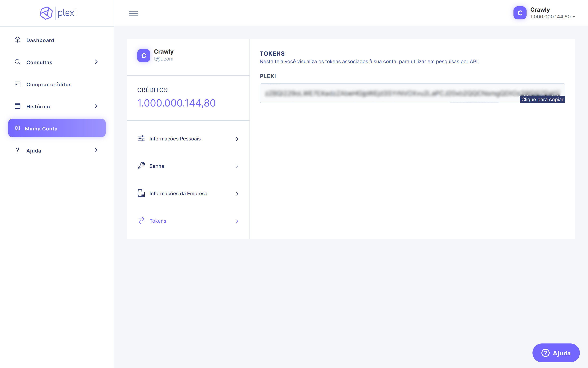Click the floating Ajuda help button

[x=556, y=353]
